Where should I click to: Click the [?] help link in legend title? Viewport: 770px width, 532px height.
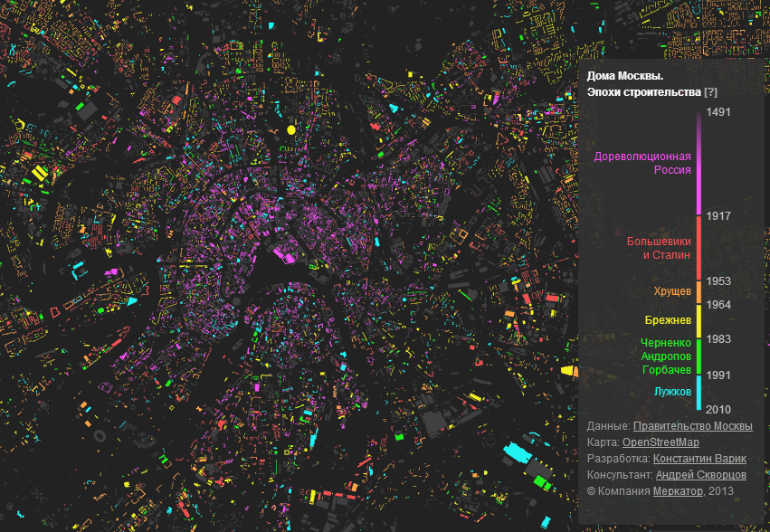pyautogui.click(x=710, y=92)
